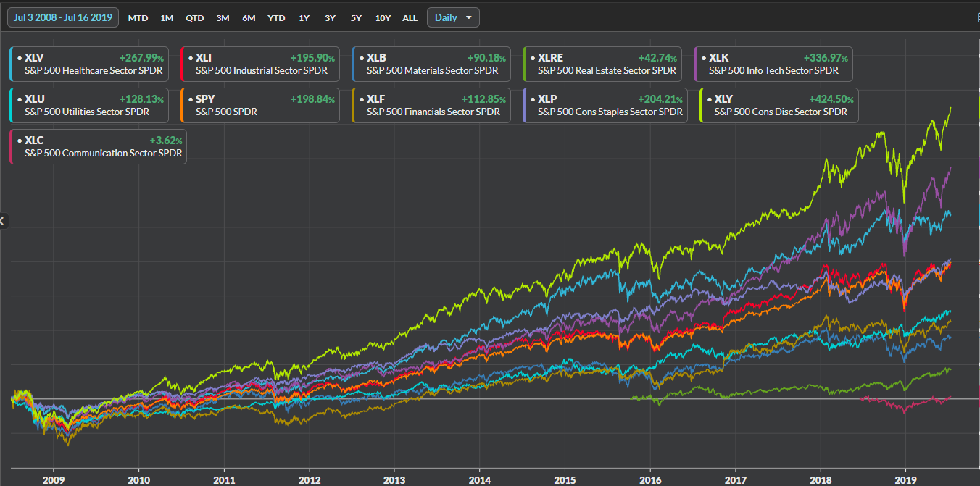Select the ALL time range
The width and height of the screenshot is (980, 486).
(x=410, y=18)
